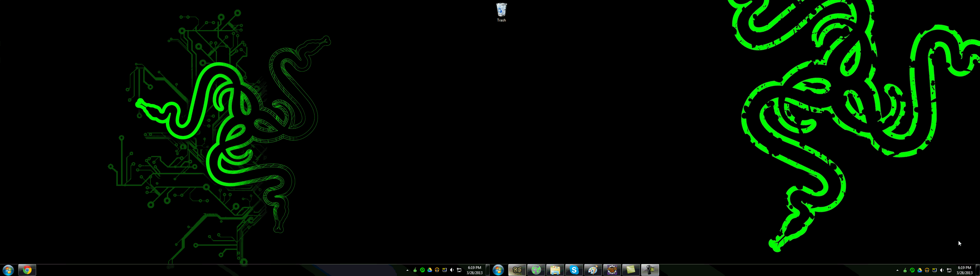The image size is (980, 276).
Task: Click the 99 monitor tray icon on Chrome's taskbar
Action: (x=444, y=270)
